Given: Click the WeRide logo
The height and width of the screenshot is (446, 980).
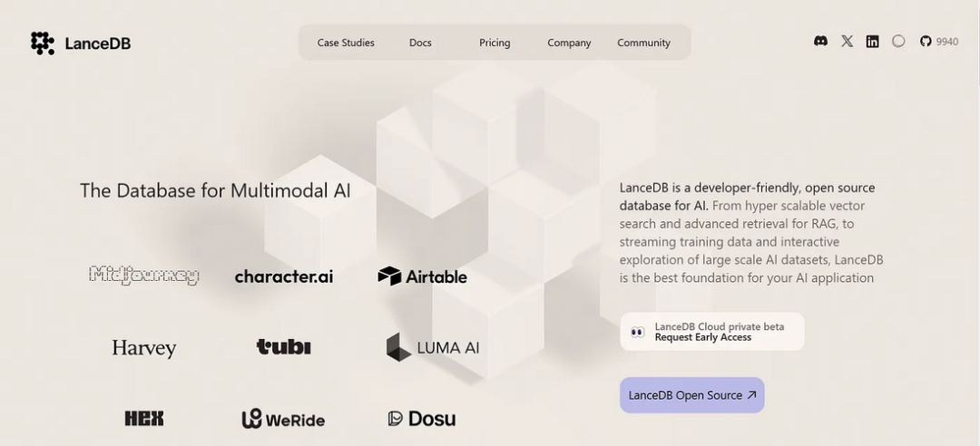Looking at the screenshot, I should pyautogui.click(x=284, y=419).
